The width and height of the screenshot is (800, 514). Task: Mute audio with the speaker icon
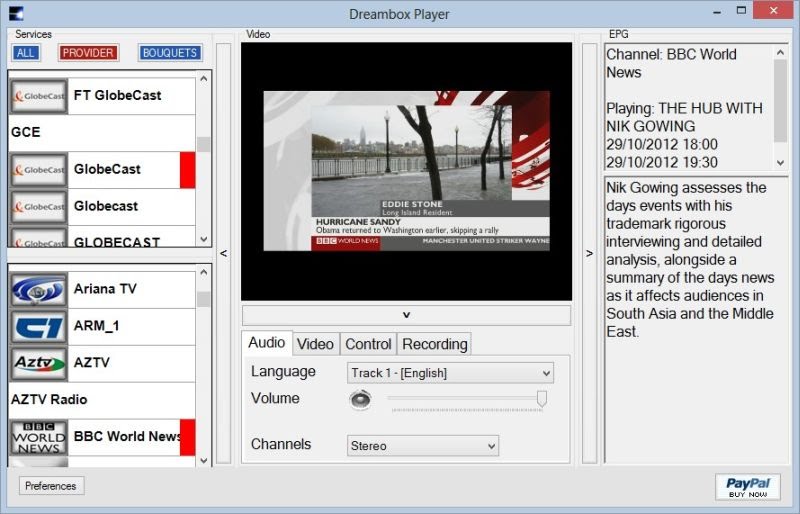pos(361,399)
